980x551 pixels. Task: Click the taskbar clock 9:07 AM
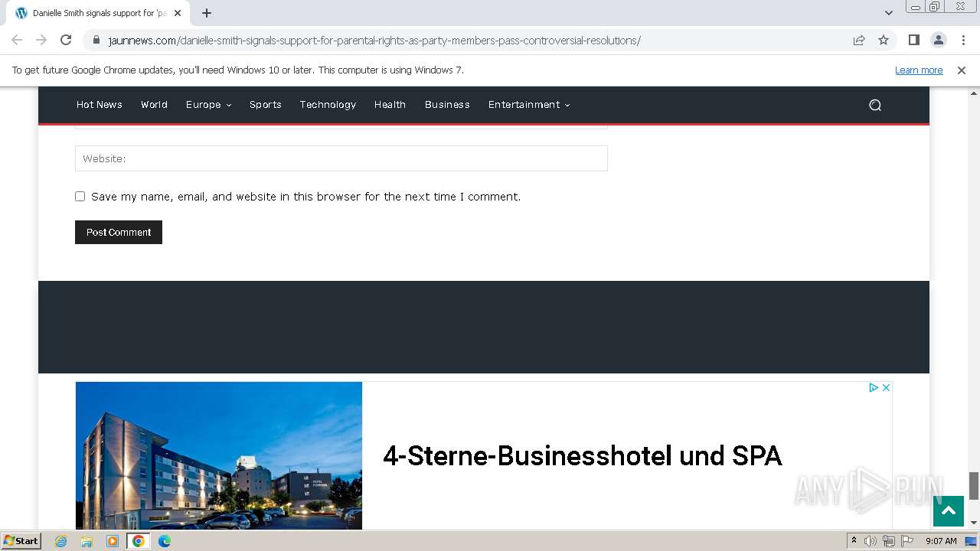(941, 541)
